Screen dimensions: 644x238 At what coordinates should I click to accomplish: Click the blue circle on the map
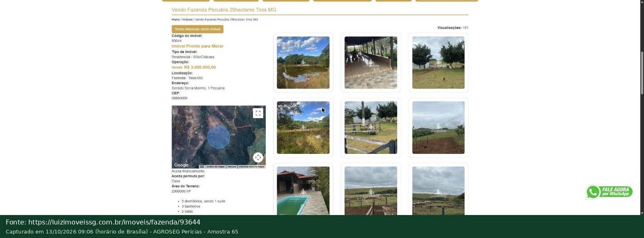(x=218, y=137)
